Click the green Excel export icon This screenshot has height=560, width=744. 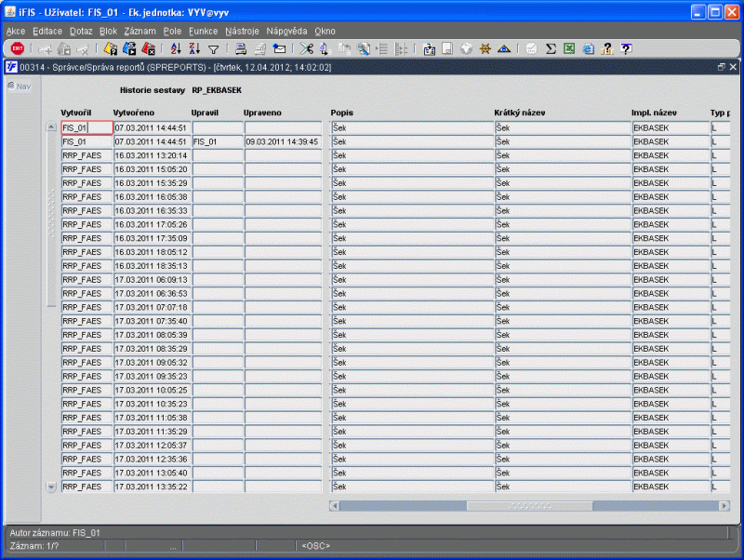(x=569, y=48)
